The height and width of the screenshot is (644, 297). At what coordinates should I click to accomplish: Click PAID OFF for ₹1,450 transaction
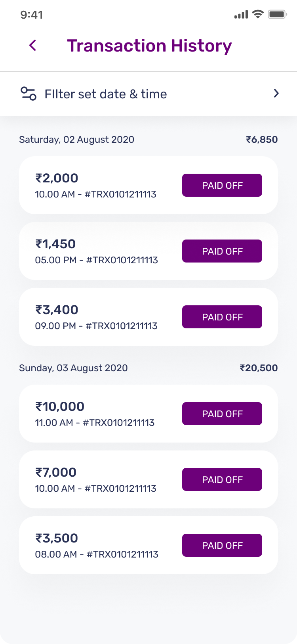coord(222,251)
